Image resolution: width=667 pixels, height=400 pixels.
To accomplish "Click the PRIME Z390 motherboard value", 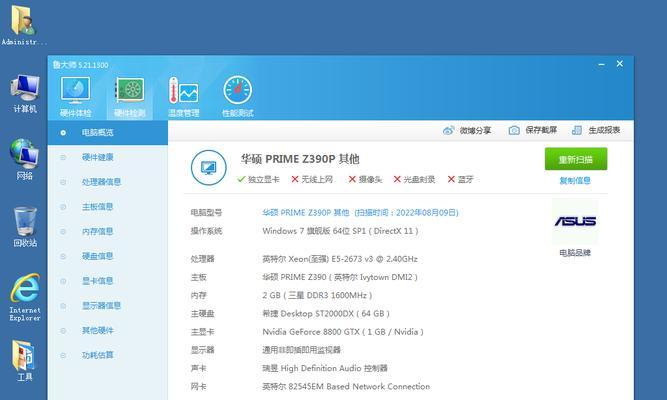I will pyautogui.click(x=340, y=277).
